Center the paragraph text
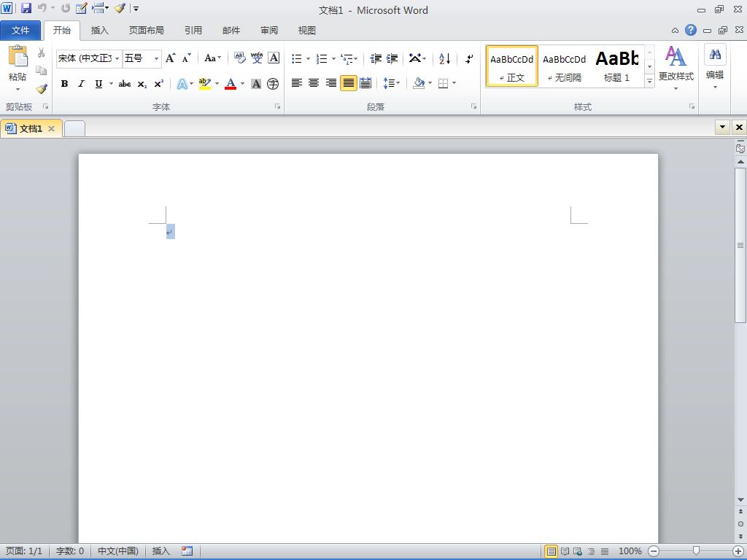The width and height of the screenshot is (747, 560). pos(314,83)
